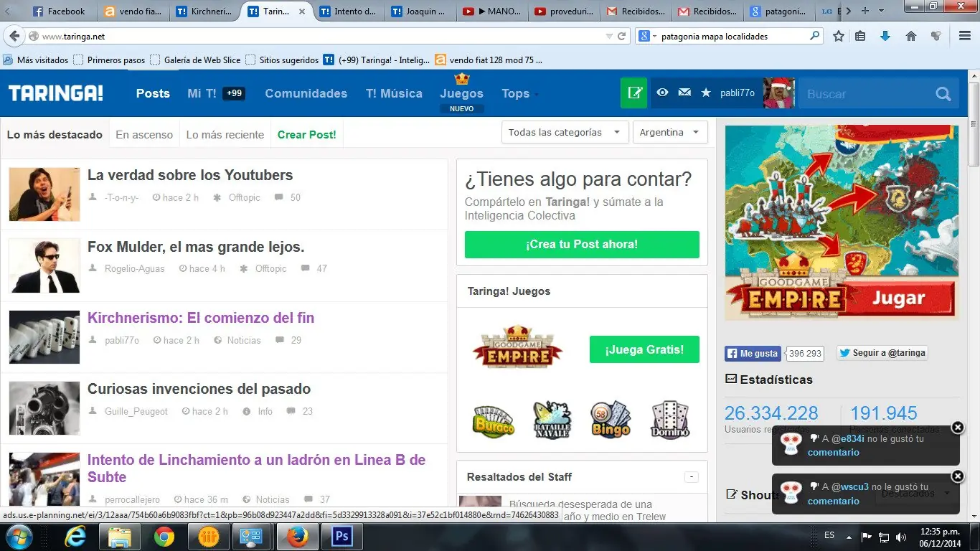This screenshot has width=980, height=551.
Task: Click the magnifier icon in Buscar box
Action: tap(943, 94)
